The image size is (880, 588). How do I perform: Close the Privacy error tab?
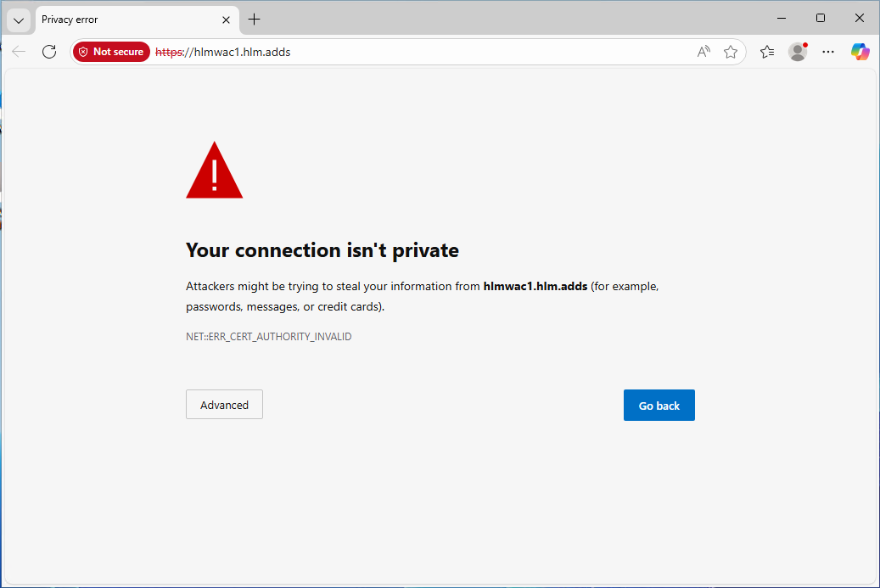point(227,20)
